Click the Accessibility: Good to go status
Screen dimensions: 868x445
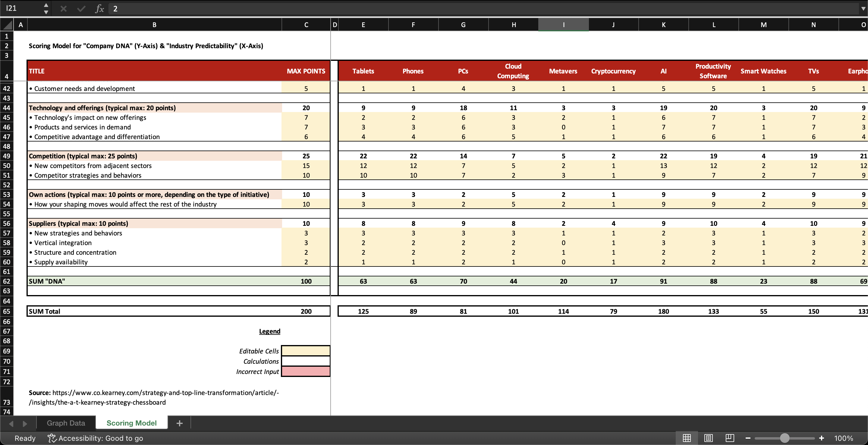click(95, 438)
